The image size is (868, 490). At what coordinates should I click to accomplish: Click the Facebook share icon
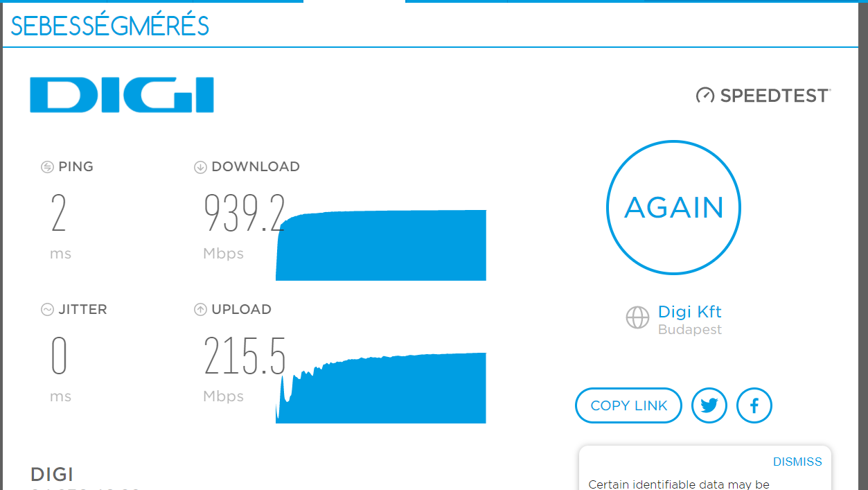click(754, 405)
